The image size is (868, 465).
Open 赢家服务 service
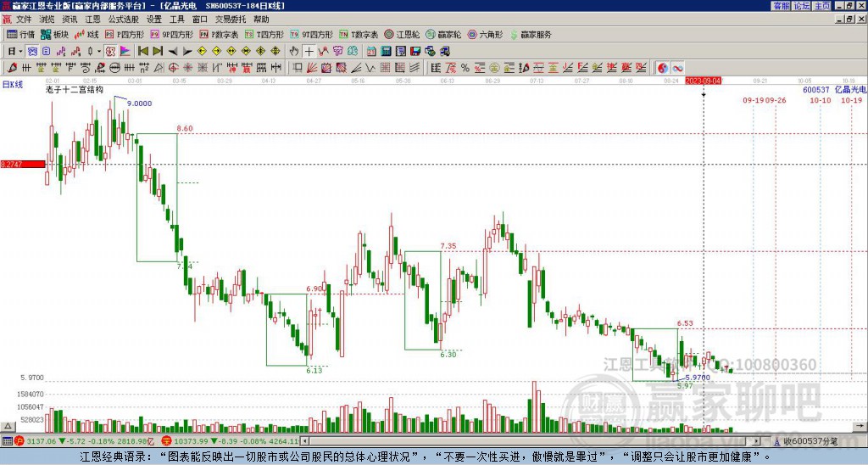(x=531, y=34)
